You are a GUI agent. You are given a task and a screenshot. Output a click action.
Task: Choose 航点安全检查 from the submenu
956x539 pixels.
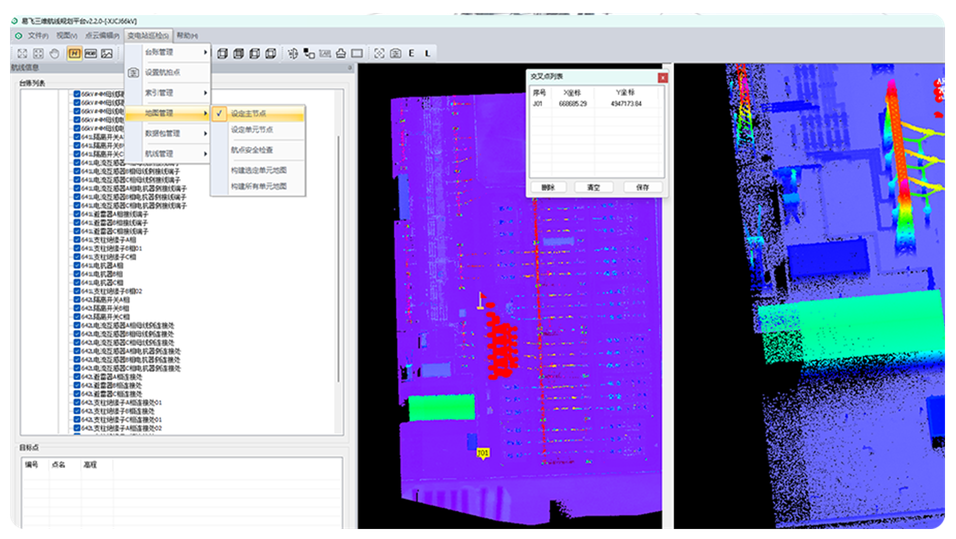251,149
